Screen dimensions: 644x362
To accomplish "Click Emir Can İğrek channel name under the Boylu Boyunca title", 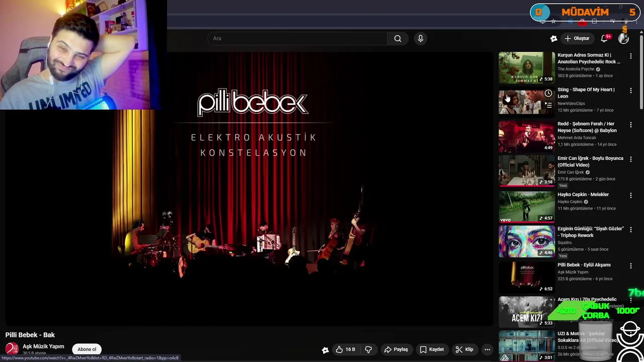I will (571, 172).
